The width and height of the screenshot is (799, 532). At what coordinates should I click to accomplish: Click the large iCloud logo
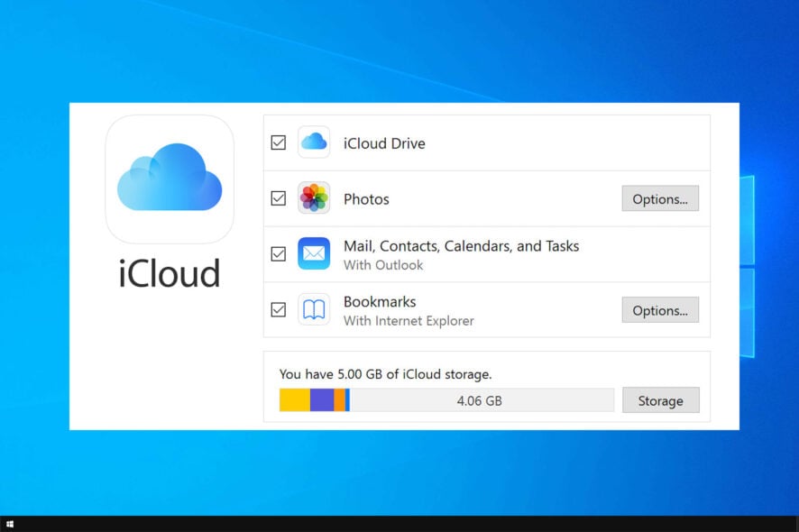170,179
